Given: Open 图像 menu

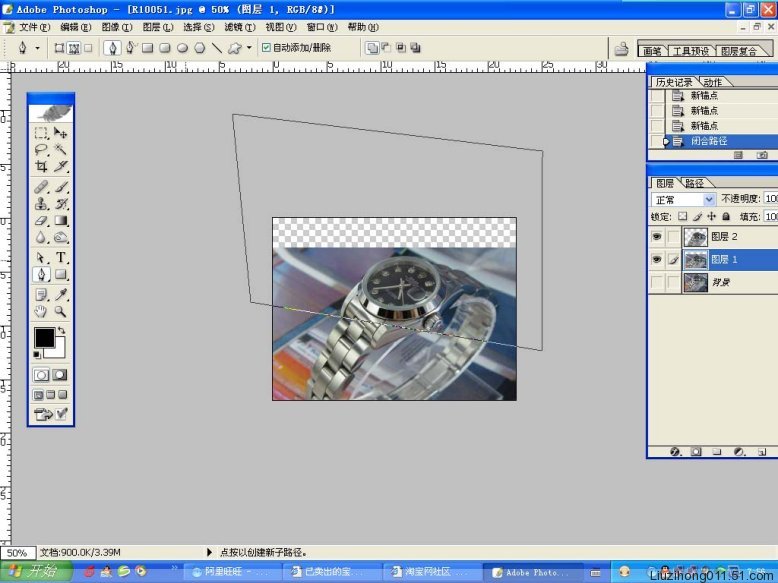Looking at the screenshot, I should 117,27.
